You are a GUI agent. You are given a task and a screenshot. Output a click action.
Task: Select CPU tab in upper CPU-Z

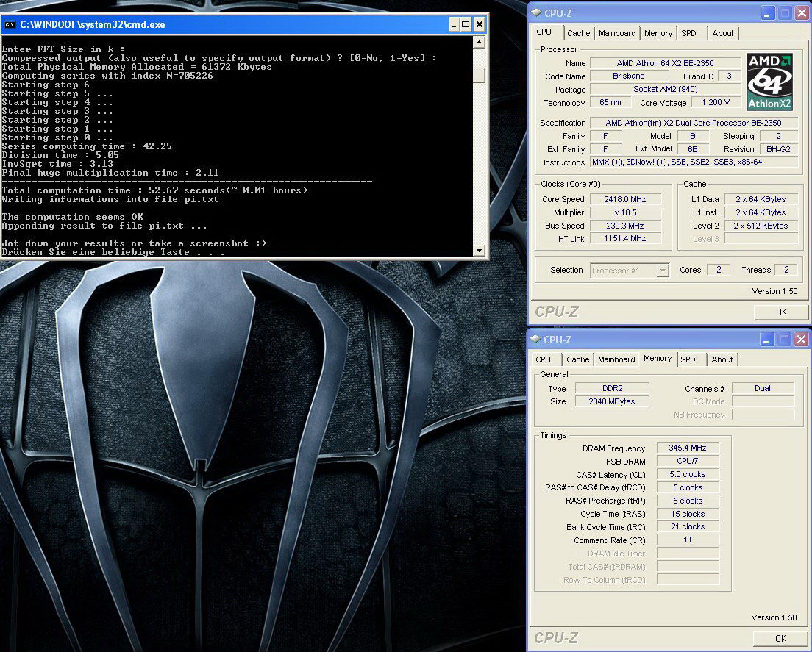pos(544,32)
